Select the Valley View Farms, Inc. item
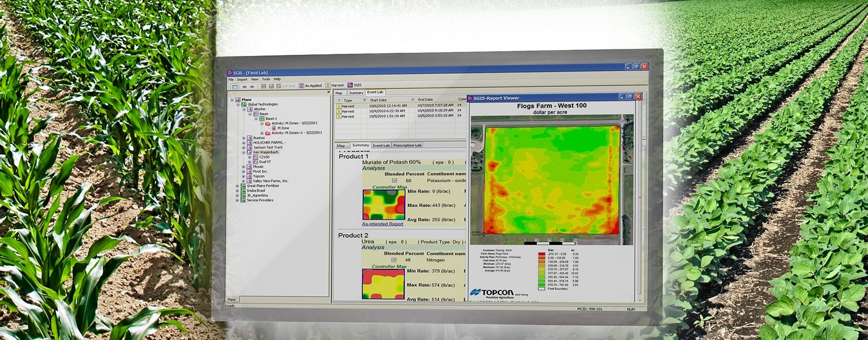 pyautogui.click(x=271, y=181)
